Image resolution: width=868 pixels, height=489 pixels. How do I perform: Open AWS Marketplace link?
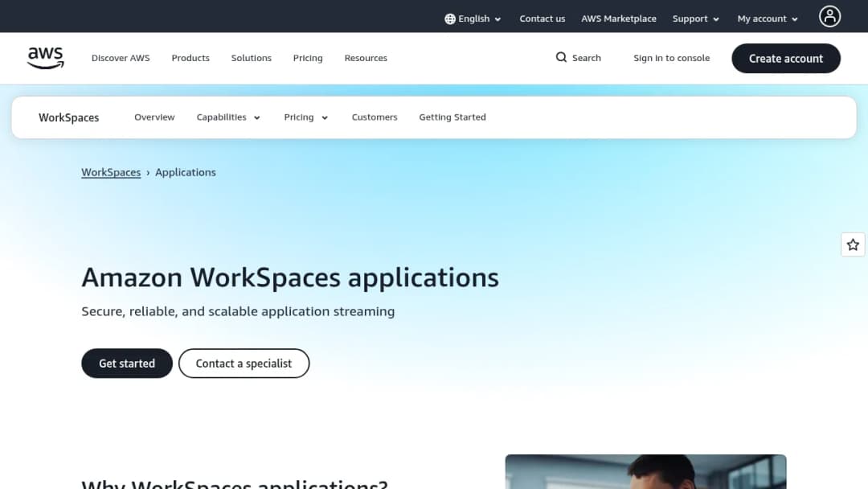coord(618,18)
